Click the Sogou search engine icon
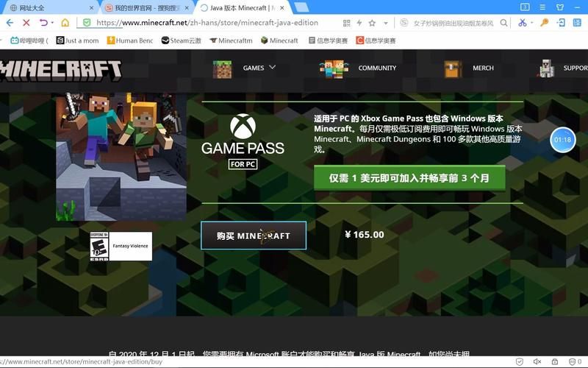This screenshot has height=368, width=588. 404,23
